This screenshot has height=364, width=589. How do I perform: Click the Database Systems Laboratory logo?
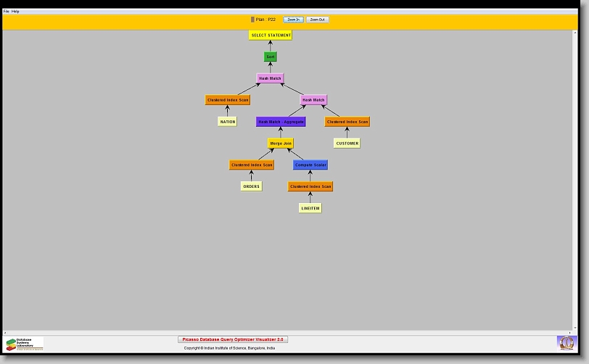[x=25, y=344]
